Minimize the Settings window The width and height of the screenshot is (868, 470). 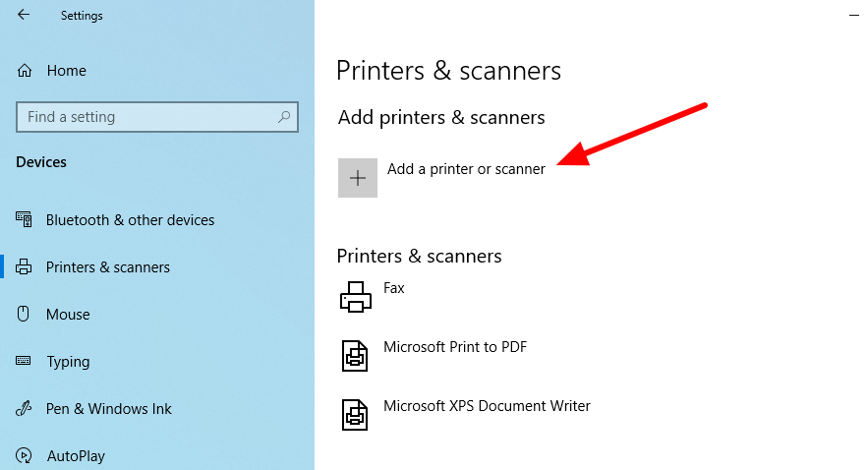tap(854, 16)
